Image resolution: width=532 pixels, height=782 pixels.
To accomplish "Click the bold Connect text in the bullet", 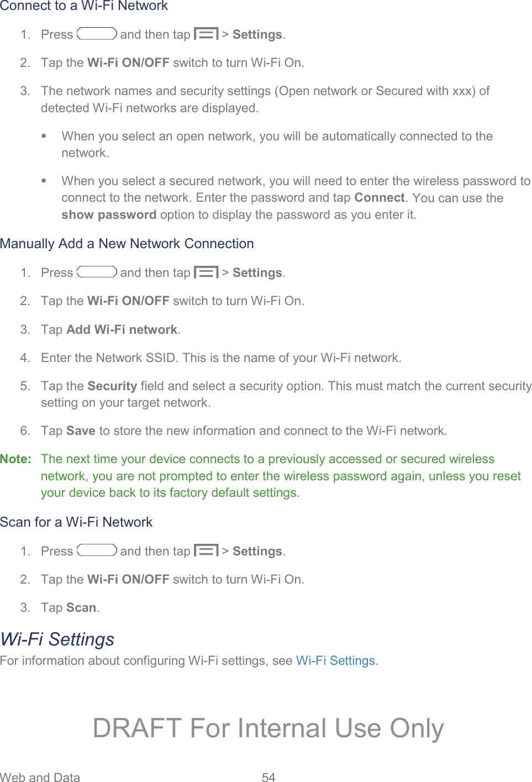I will click(380, 198).
